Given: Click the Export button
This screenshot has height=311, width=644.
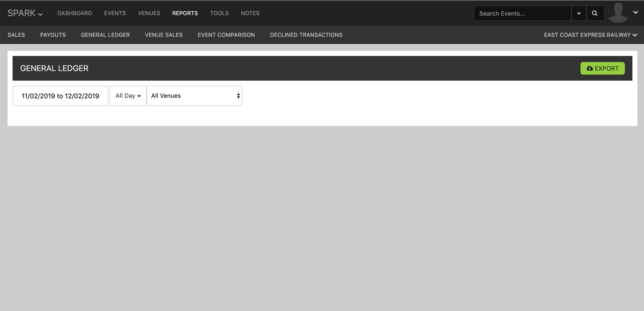Looking at the screenshot, I should (x=602, y=68).
